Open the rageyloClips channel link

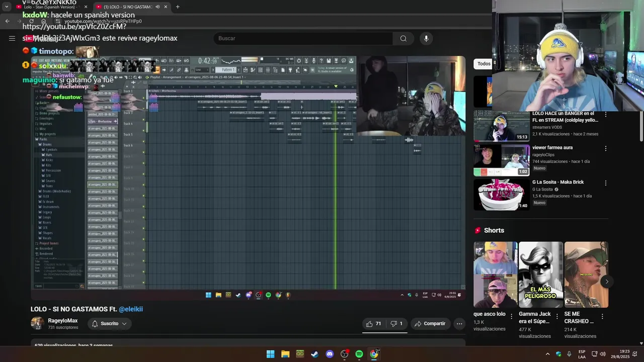tap(543, 155)
